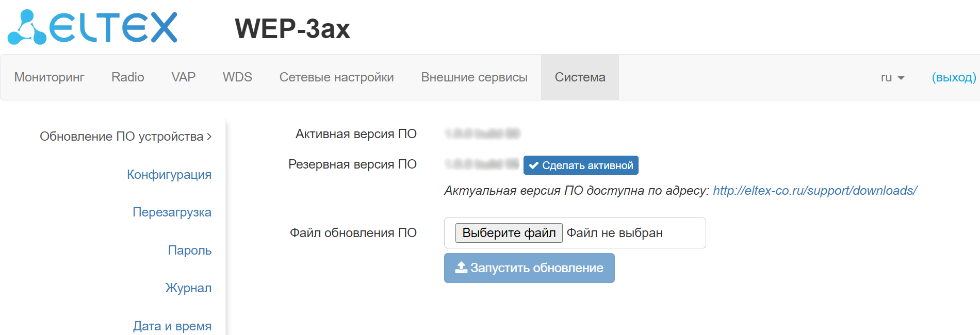Open the Конфигурация sidebar section
980x335 pixels.
tap(169, 175)
